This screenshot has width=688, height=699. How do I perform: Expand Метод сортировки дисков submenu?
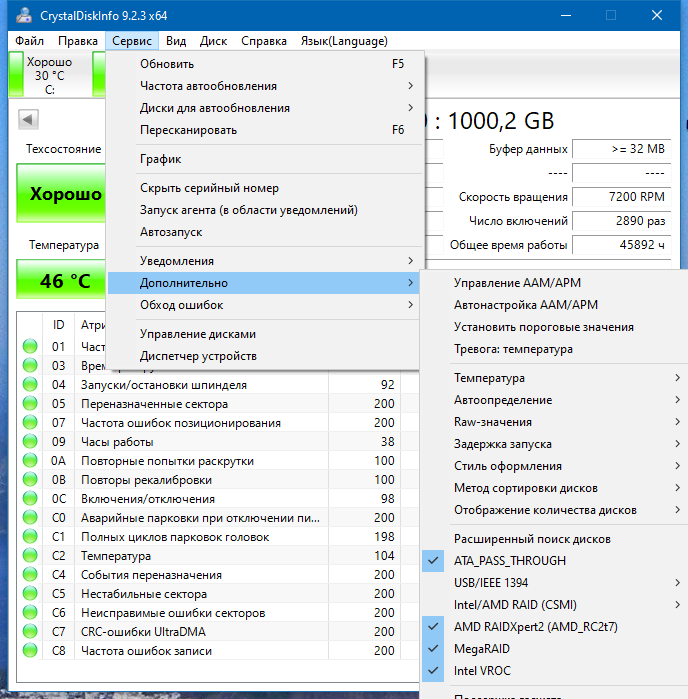(x=554, y=488)
